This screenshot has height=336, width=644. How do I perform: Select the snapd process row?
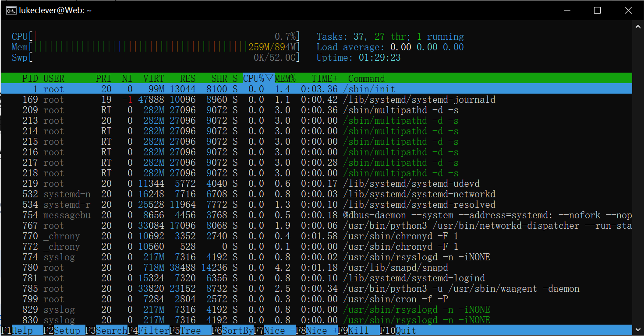tap(175, 267)
